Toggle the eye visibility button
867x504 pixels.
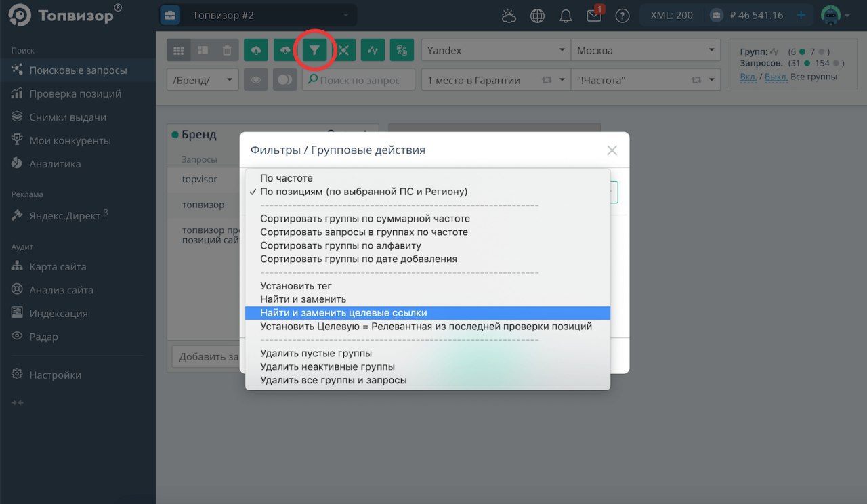coord(256,80)
